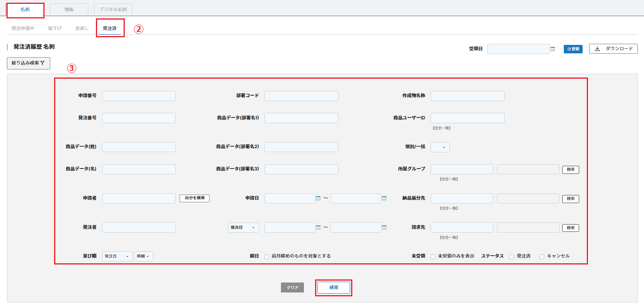
Task: Focus the 作成物名称 input field
Action: pyautogui.click(x=467, y=96)
